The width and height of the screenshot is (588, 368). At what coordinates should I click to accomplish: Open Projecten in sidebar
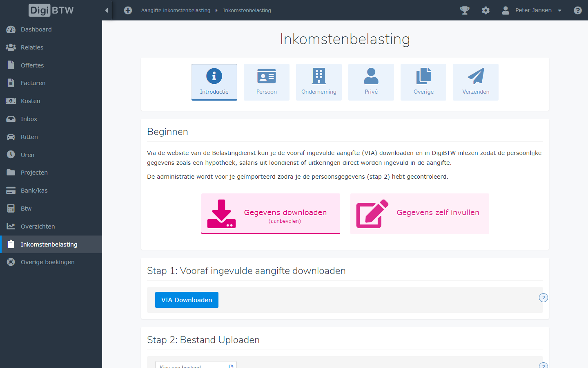[x=34, y=173]
